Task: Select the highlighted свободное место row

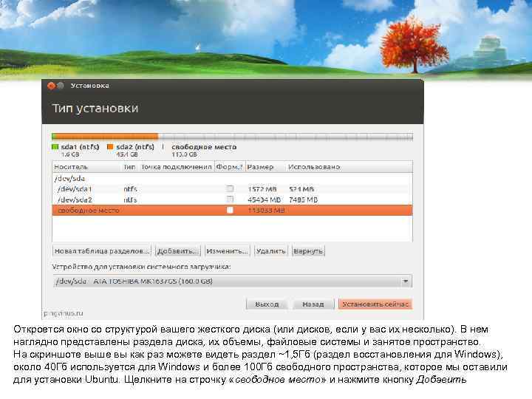Action: (x=233, y=210)
